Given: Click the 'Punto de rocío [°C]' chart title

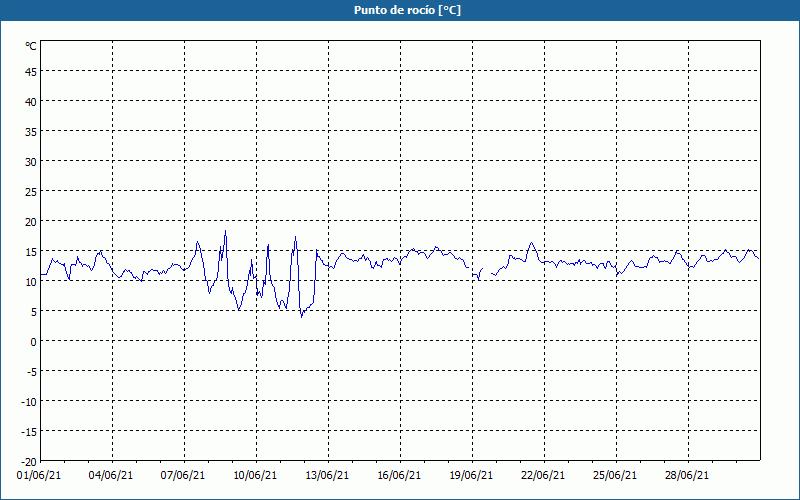Looking at the screenshot, I should pyautogui.click(x=407, y=10).
